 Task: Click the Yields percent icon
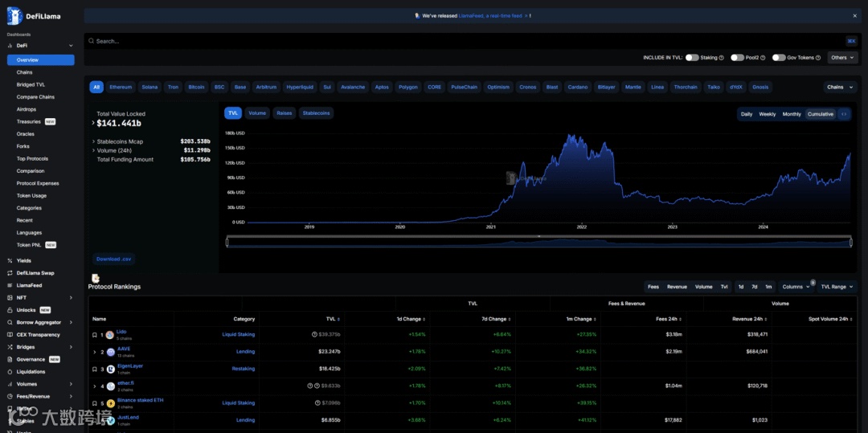click(x=10, y=260)
